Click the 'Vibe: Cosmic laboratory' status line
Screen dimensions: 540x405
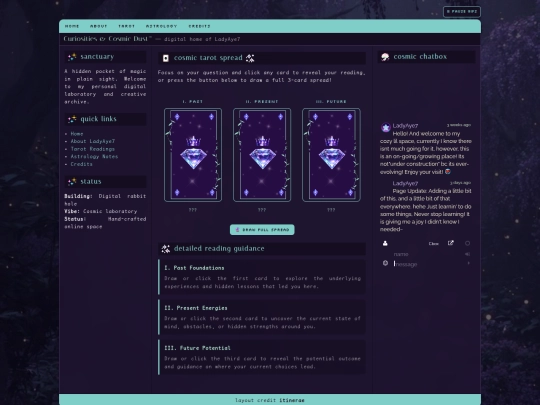pos(101,211)
